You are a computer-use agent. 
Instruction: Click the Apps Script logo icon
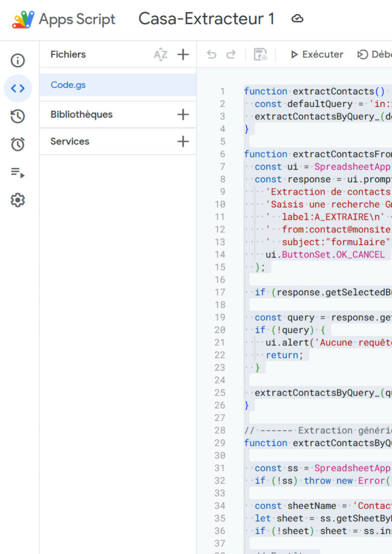tap(23, 19)
